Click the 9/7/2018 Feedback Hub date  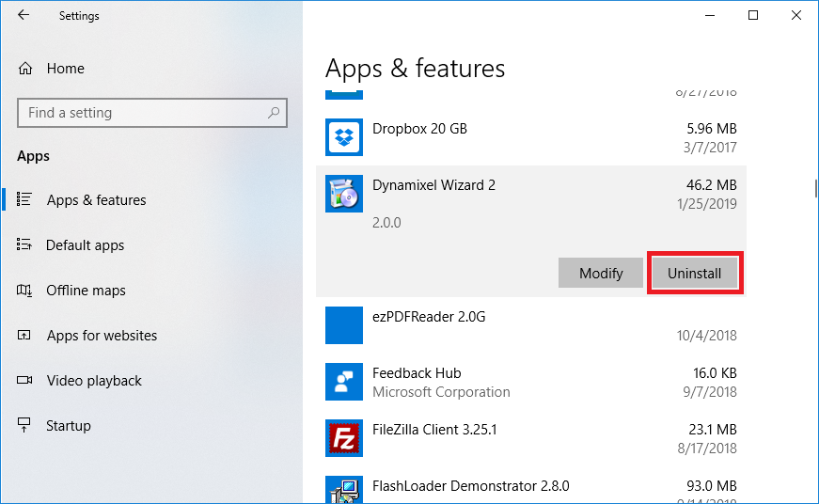[x=710, y=392]
